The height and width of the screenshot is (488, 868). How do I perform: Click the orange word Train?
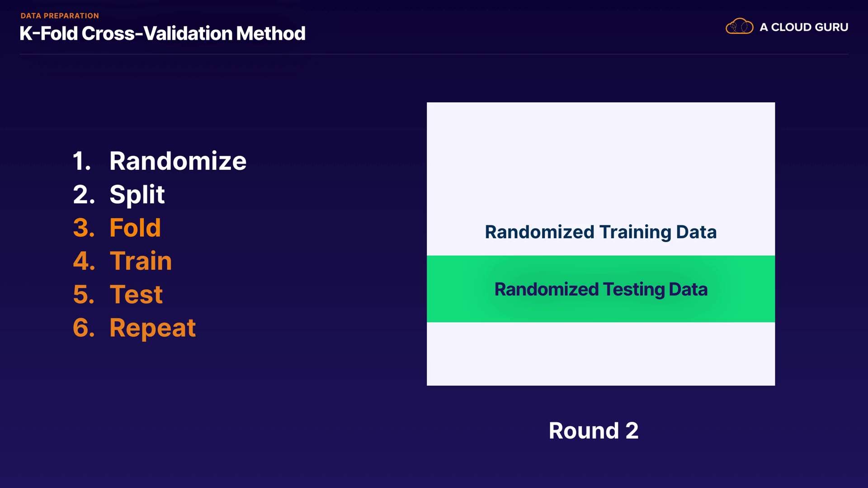point(141,261)
